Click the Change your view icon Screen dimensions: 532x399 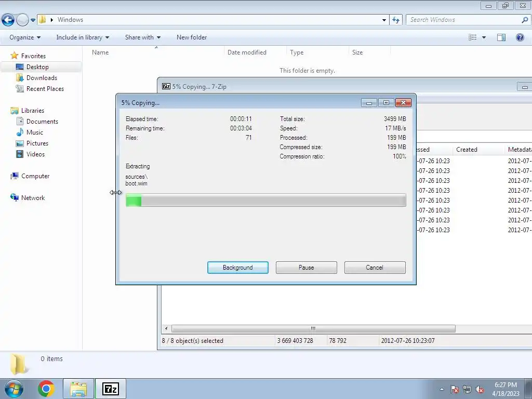[473, 37]
